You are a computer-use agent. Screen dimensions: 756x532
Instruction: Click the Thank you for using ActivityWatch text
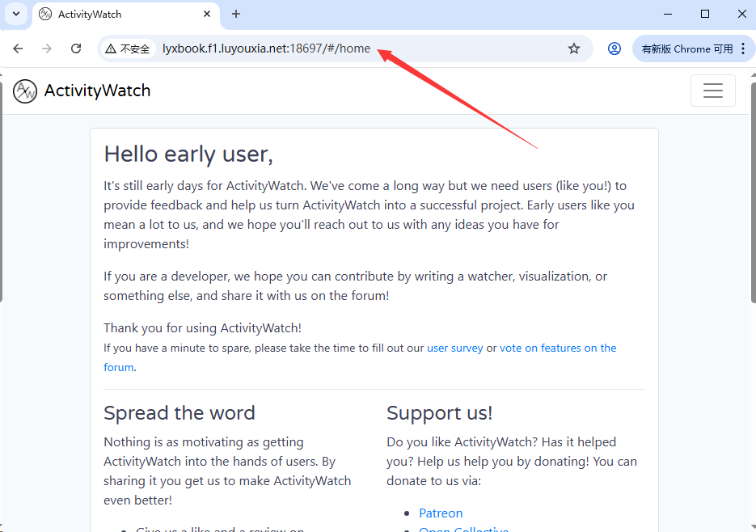coord(202,328)
